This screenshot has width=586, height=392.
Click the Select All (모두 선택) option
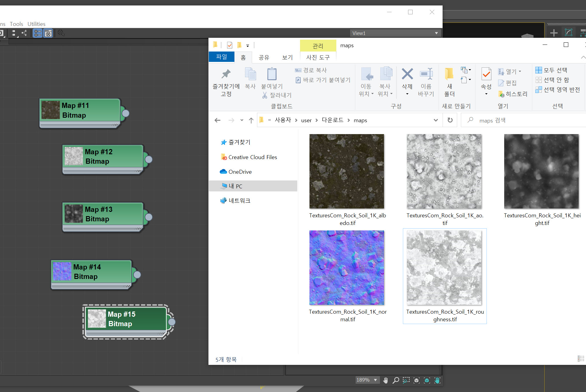pos(552,70)
